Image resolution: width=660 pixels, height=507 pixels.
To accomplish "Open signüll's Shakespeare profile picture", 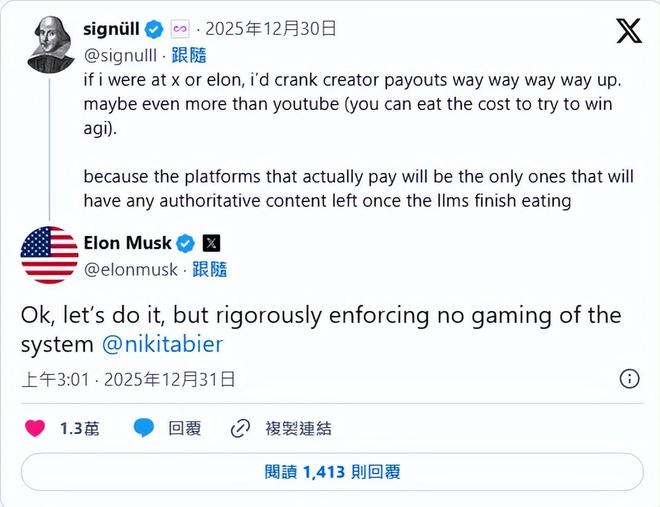I will point(50,43).
